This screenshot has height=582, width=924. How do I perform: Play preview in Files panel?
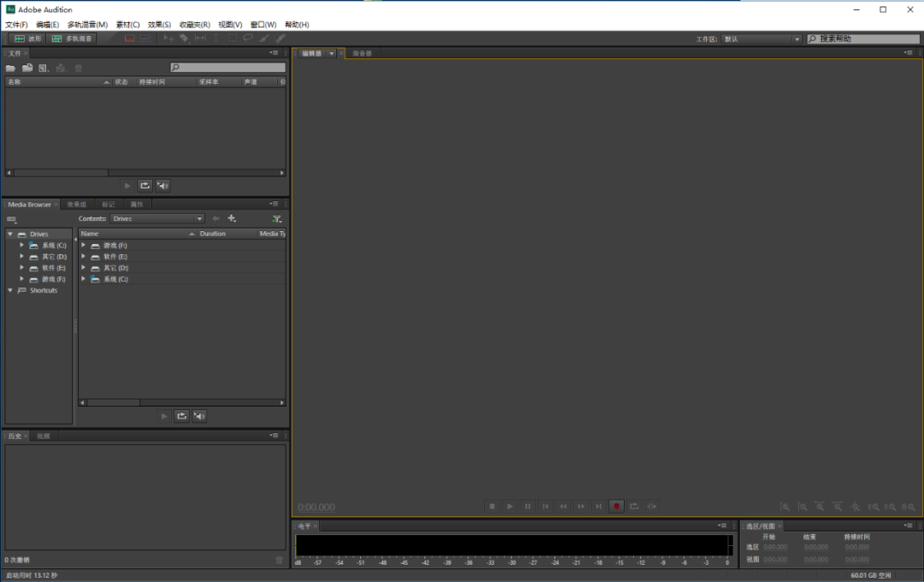click(x=127, y=186)
